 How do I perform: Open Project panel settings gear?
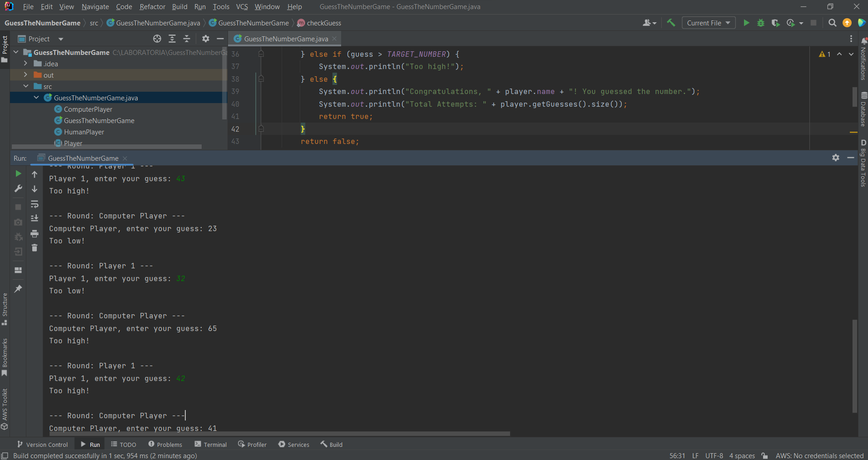tap(206, 39)
